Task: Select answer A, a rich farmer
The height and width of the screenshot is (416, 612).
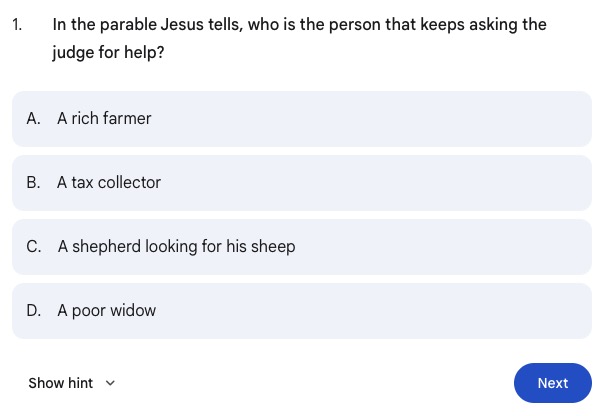Action: [x=302, y=119]
